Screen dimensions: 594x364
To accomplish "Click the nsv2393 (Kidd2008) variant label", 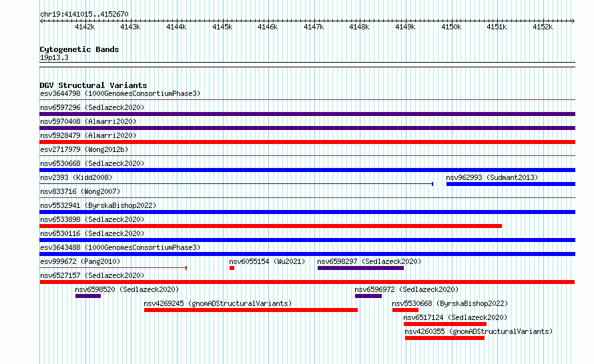I will point(76,177).
